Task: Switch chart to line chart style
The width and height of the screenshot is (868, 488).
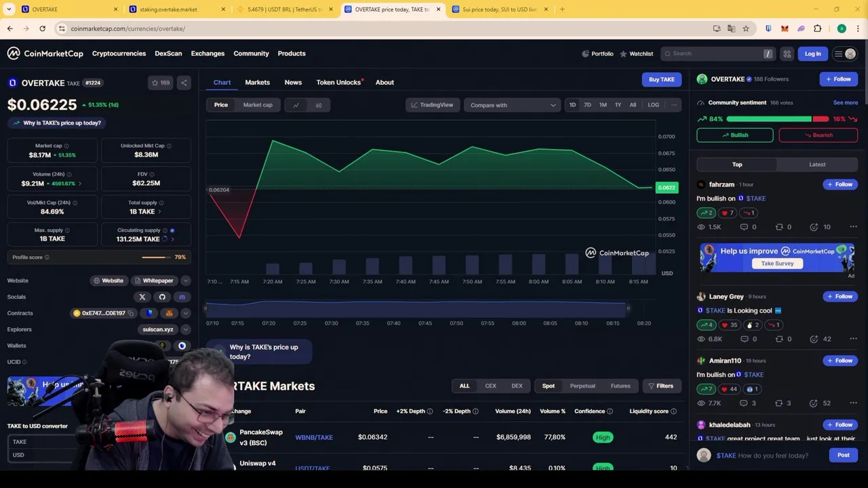Action: [296, 105]
